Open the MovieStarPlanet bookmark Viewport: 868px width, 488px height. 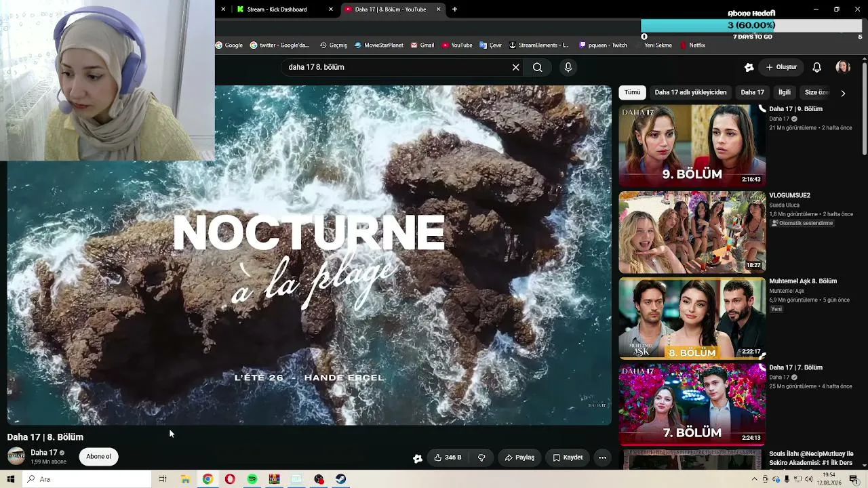[379, 45]
